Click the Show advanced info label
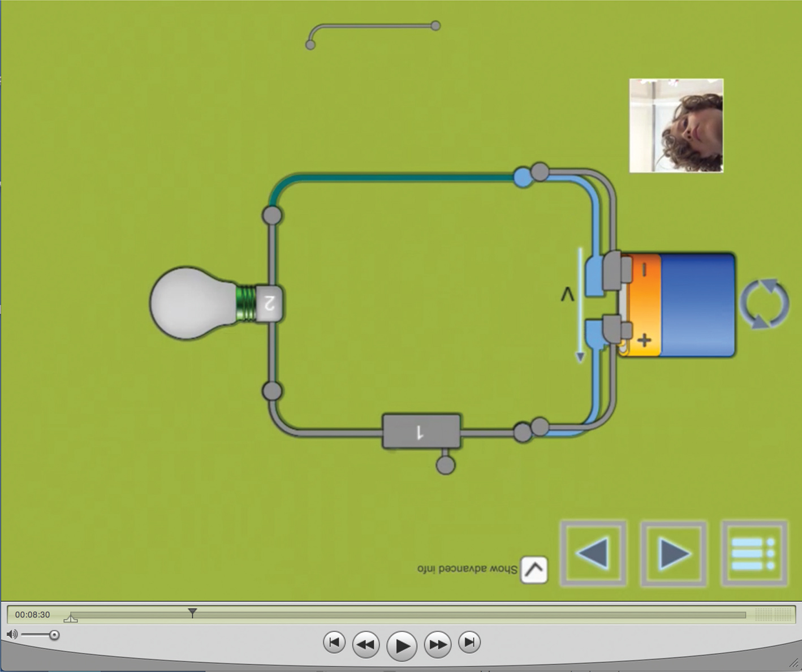This screenshot has height=672, width=802. coord(467,569)
